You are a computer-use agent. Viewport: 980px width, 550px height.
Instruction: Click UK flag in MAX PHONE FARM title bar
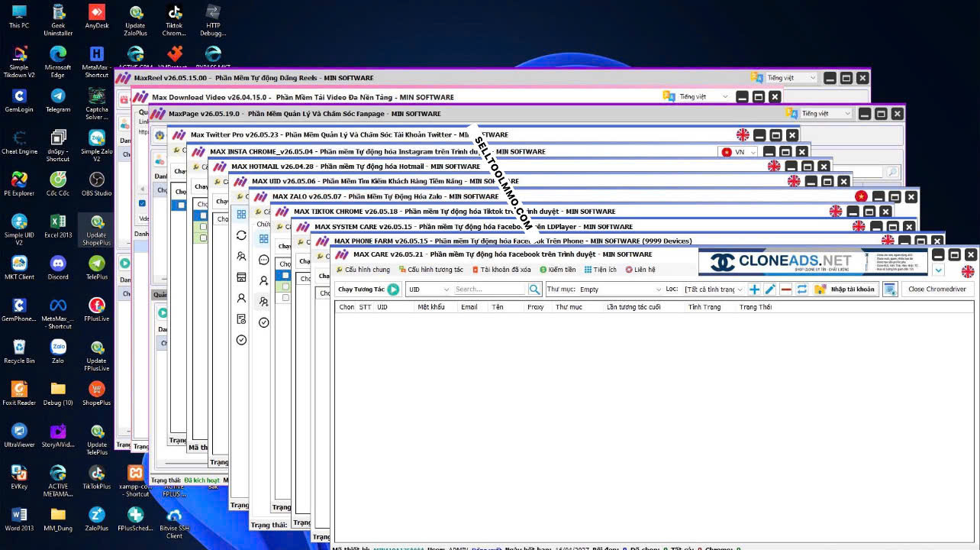click(888, 241)
